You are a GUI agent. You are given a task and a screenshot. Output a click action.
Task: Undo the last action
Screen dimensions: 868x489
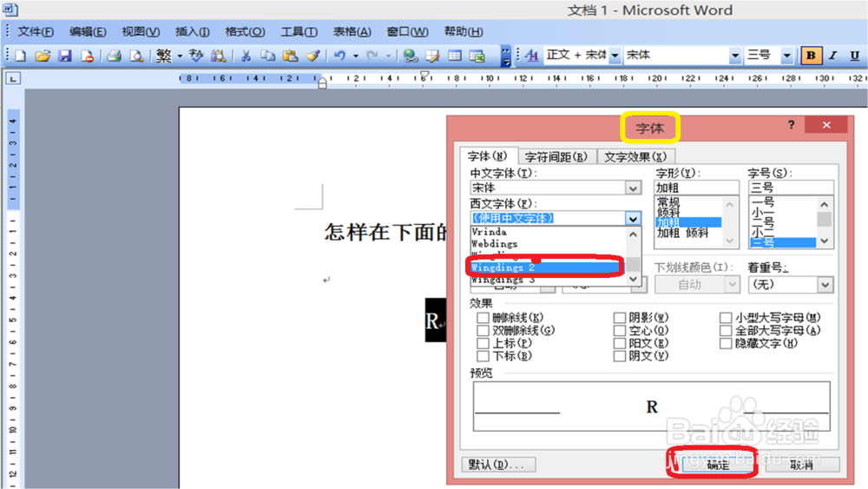coord(340,56)
